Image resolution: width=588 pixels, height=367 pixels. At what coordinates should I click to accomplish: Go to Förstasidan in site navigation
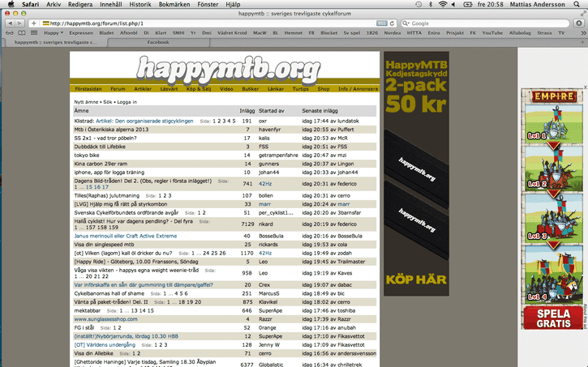[88, 89]
